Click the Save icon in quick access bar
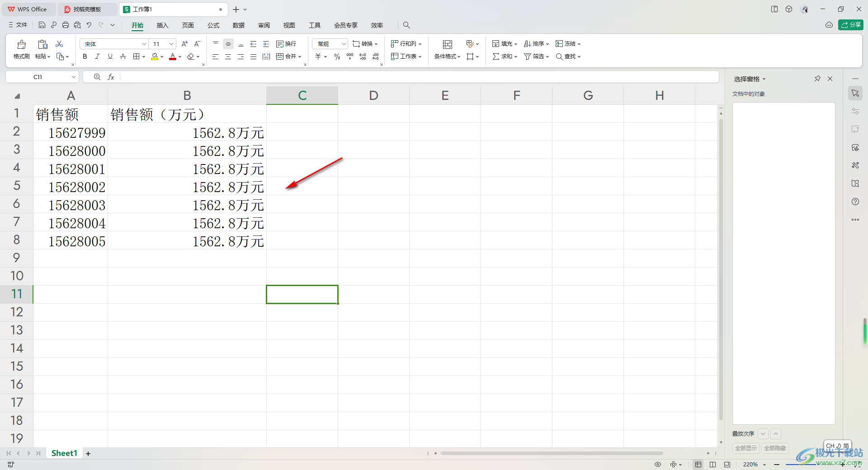Screen dimensions: 868x470 point(42,25)
